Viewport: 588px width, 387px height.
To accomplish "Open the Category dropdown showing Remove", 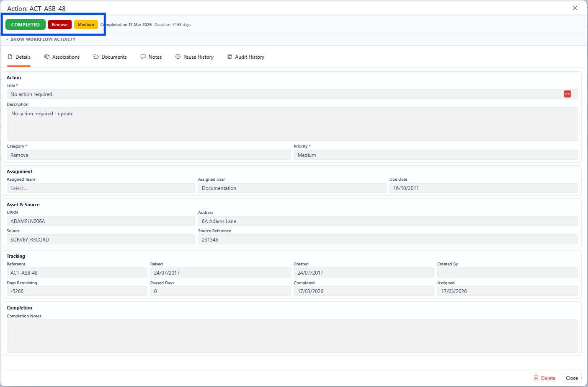I will pos(149,155).
